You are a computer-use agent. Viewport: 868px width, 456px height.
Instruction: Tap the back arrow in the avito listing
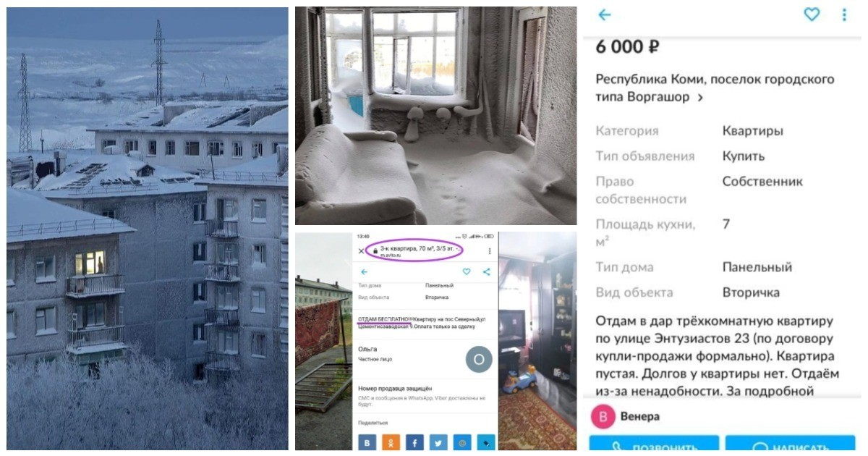(364, 271)
